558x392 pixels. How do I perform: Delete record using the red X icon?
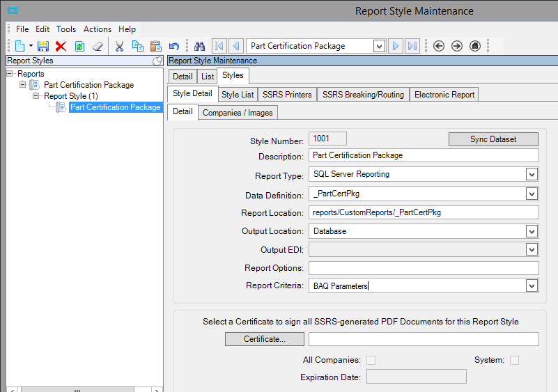click(61, 46)
